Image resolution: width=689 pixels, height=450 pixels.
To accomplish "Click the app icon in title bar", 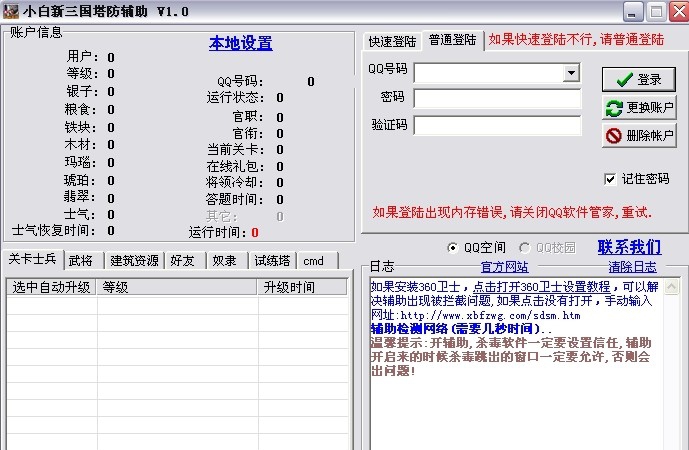I will click(11, 11).
